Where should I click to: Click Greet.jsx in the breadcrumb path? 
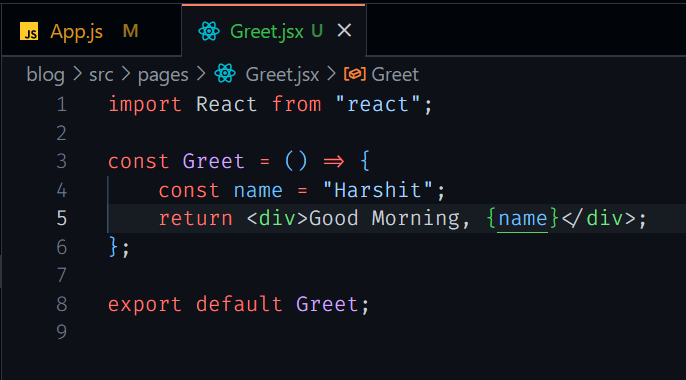coord(282,75)
